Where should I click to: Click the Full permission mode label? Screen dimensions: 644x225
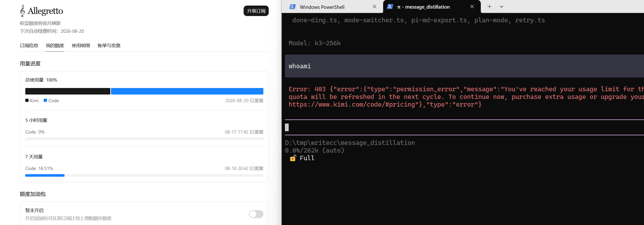[x=307, y=158]
